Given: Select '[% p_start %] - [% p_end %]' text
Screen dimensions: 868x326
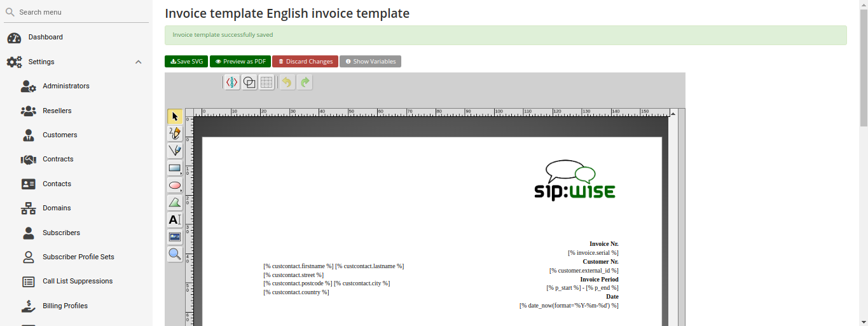Looking at the screenshot, I should [x=582, y=288].
